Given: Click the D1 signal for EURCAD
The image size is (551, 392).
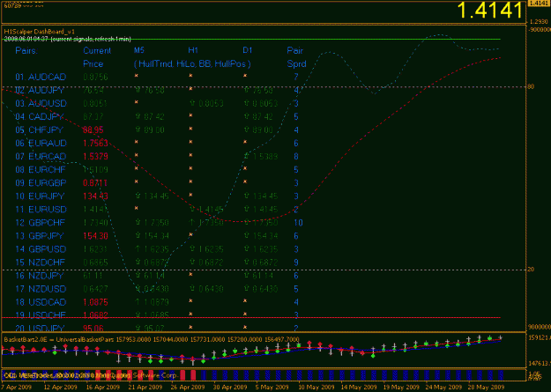Looking at the screenshot, I should 261,156.
